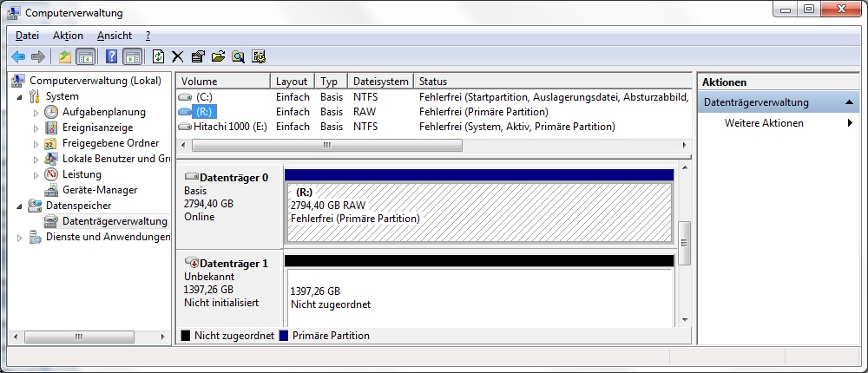
Task: Click the Ereignisanzeige icon
Action: (51, 128)
